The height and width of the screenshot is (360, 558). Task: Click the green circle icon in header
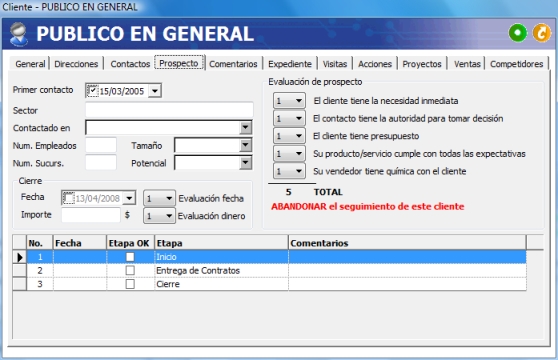[518, 33]
